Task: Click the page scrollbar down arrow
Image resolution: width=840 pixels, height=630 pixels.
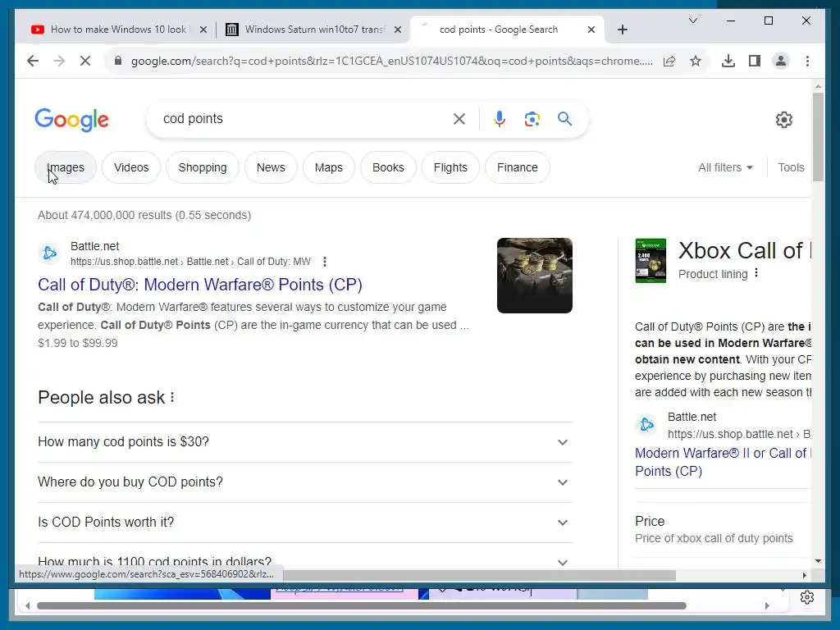Action: [818, 561]
